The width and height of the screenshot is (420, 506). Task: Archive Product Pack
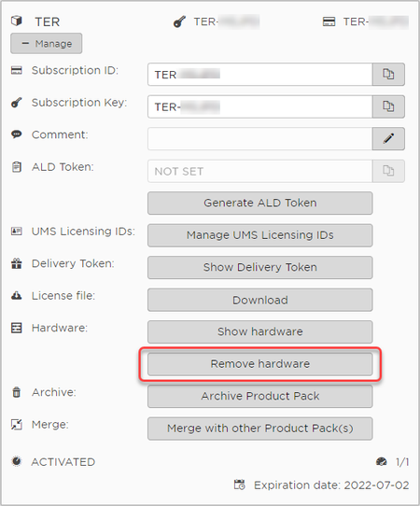260,396
